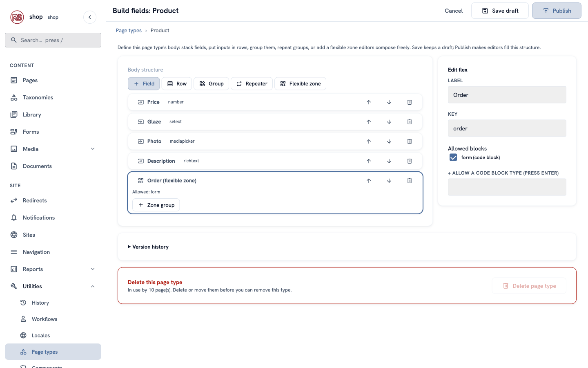Move the Description field up
Screen dimensions: 588x368
click(x=369, y=161)
